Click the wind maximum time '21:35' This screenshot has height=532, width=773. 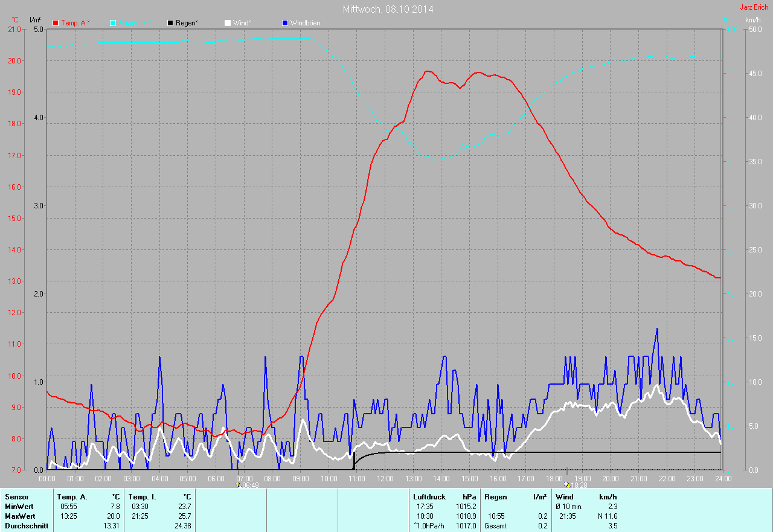point(568,516)
